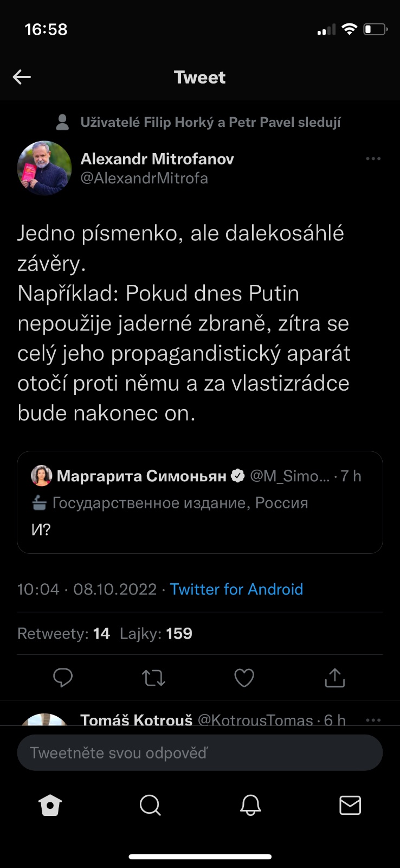Open the Notifications bell tab
Image resolution: width=400 pixels, height=868 pixels.
pos(250,806)
